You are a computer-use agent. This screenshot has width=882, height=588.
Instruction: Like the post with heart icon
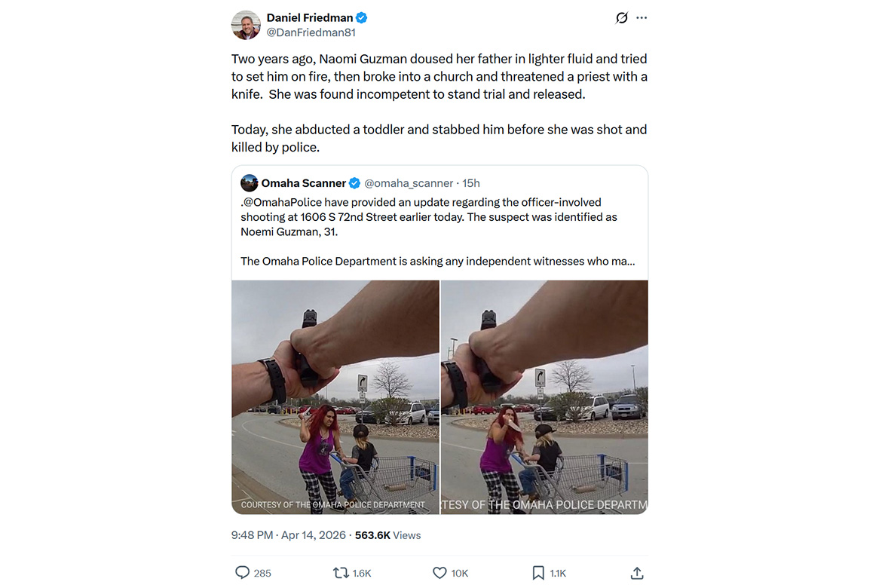point(439,573)
